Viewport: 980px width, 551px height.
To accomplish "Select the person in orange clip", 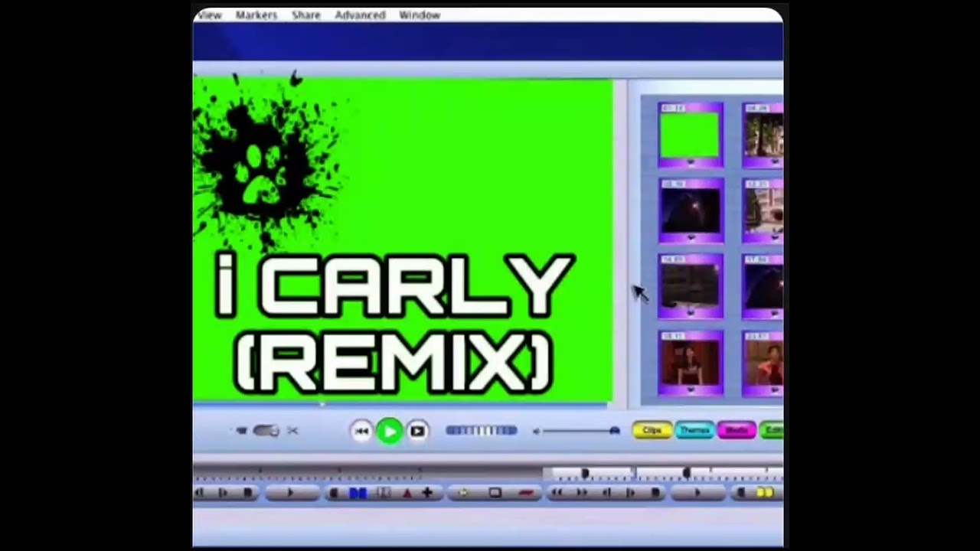I will point(763,363).
